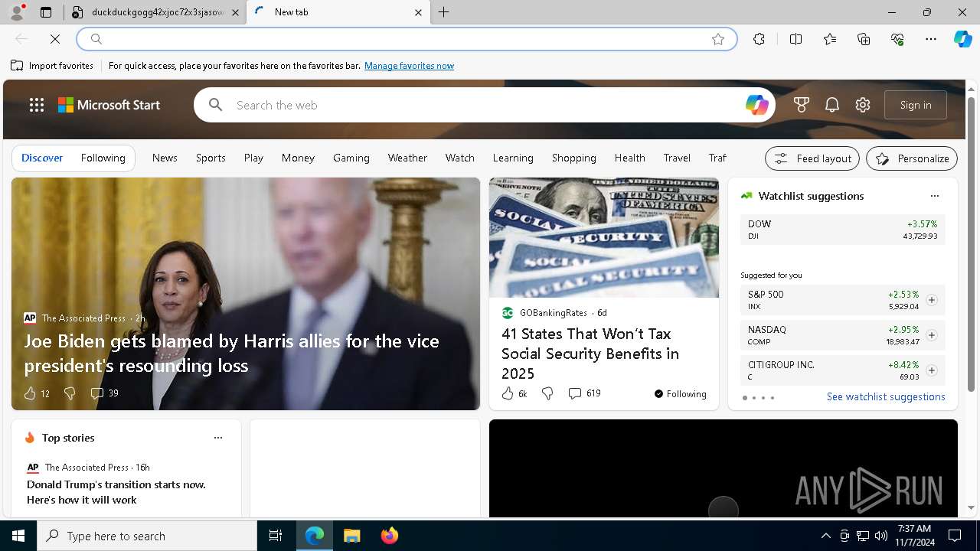Open the Shopping category
Screen dimensions: 980x551
(x=574, y=158)
